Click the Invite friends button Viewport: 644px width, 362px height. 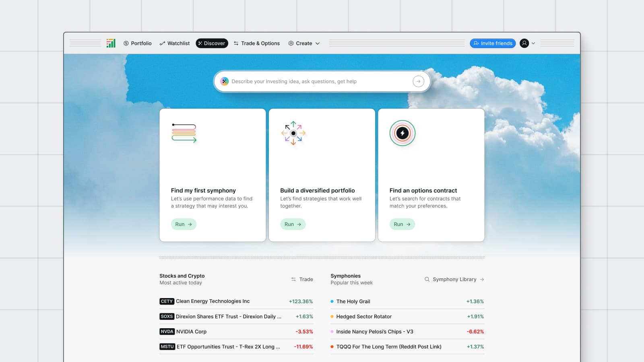coord(493,43)
